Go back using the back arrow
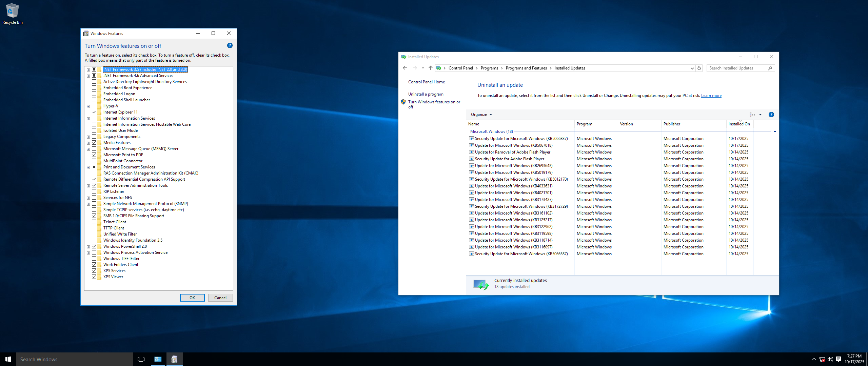This screenshot has width=868, height=366. coord(405,68)
